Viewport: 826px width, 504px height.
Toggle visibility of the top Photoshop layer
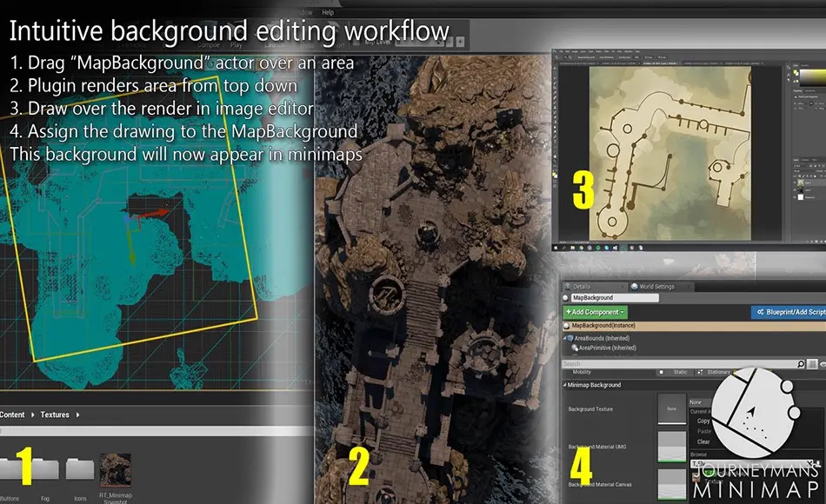[x=795, y=182]
